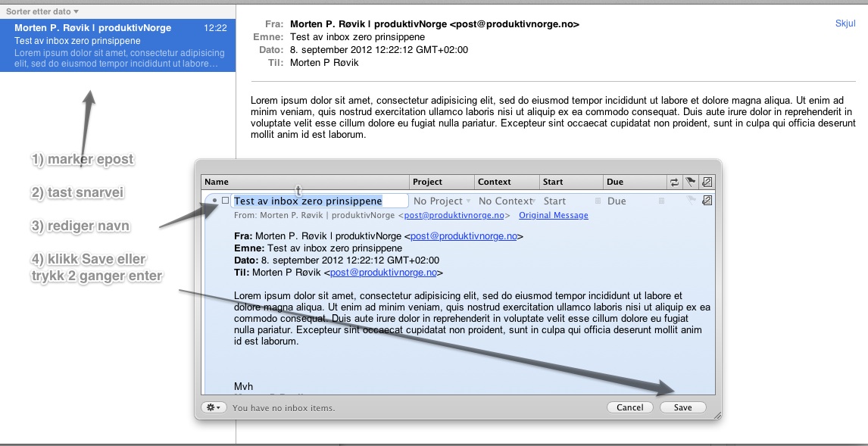Image resolution: width=868 pixels, height=446 pixels.
Task: Click the task row bullet handle
Action: coord(214,201)
